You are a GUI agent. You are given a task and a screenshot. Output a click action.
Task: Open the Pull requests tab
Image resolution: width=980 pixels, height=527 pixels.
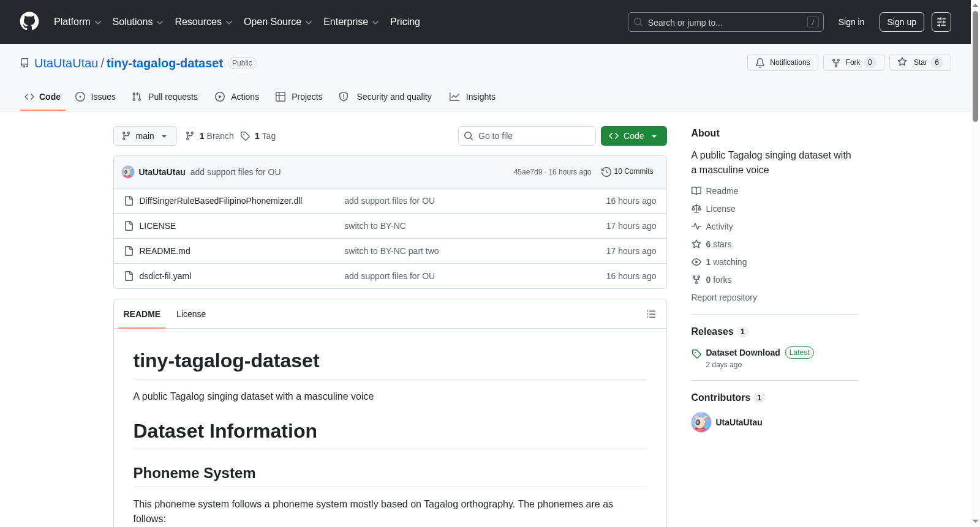point(165,97)
